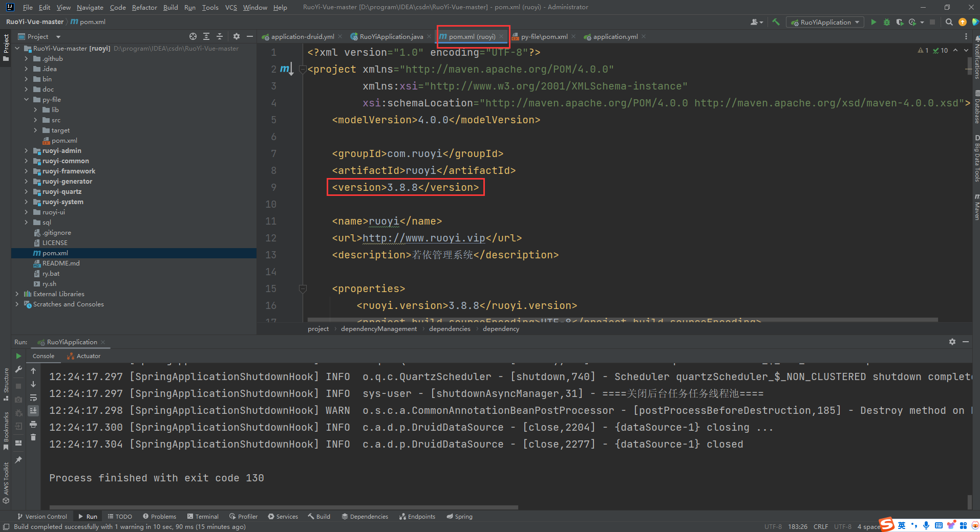
Task: Open Version Control tool window button
Action: click(x=42, y=517)
